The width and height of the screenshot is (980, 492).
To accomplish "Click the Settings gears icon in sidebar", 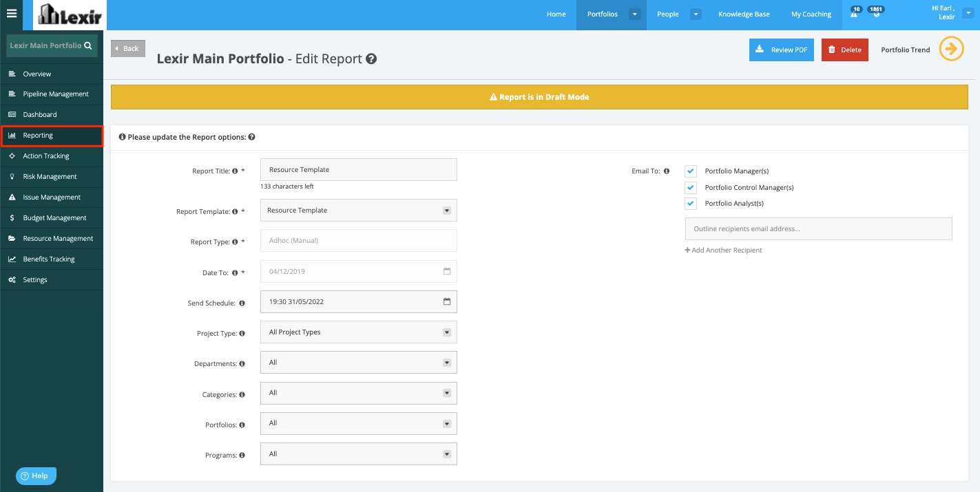I will [x=12, y=280].
